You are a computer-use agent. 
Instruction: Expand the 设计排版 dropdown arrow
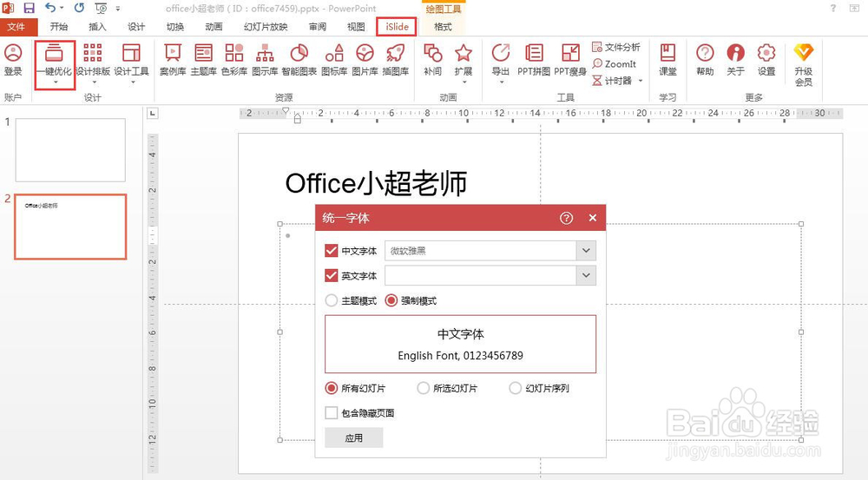click(x=94, y=82)
